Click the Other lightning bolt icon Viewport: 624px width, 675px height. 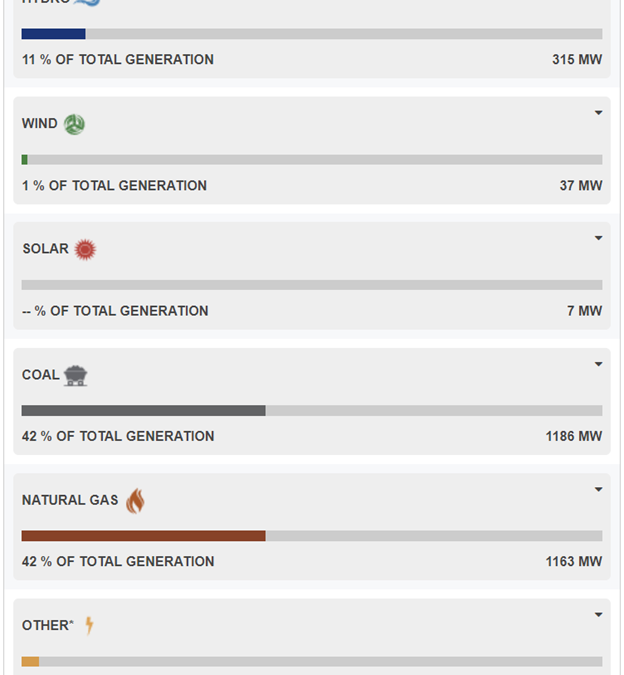click(x=89, y=626)
